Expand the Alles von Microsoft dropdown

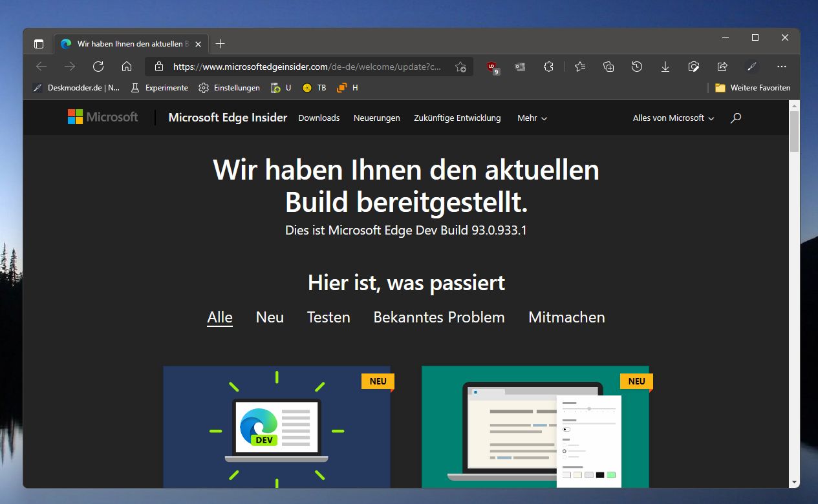click(674, 118)
